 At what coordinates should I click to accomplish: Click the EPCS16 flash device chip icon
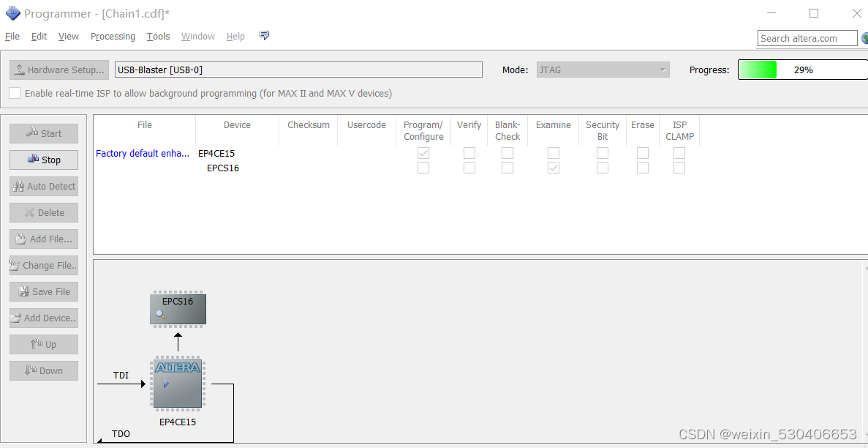[x=178, y=309]
